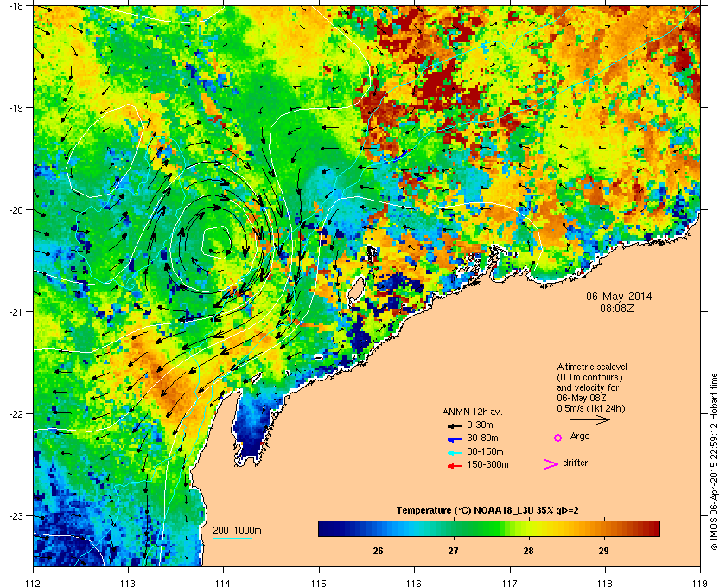
Task: Click the '200 1000m' bathymetry label
Action: [x=237, y=531]
